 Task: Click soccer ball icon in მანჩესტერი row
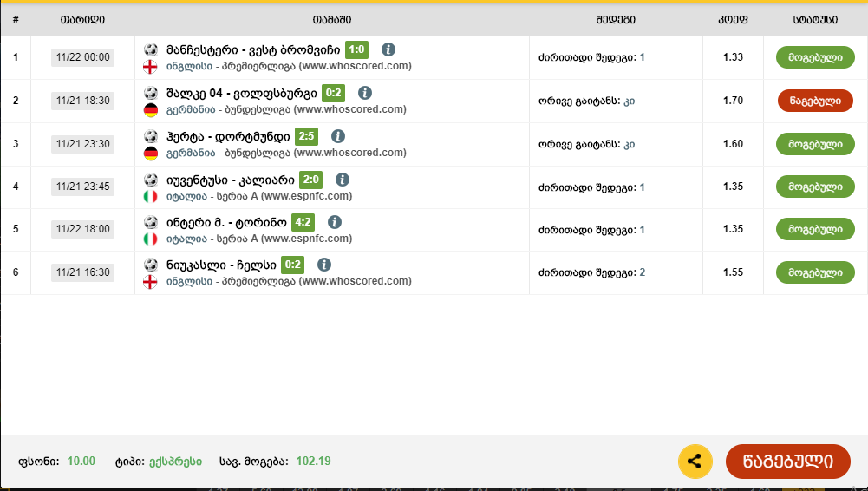coord(151,49)
